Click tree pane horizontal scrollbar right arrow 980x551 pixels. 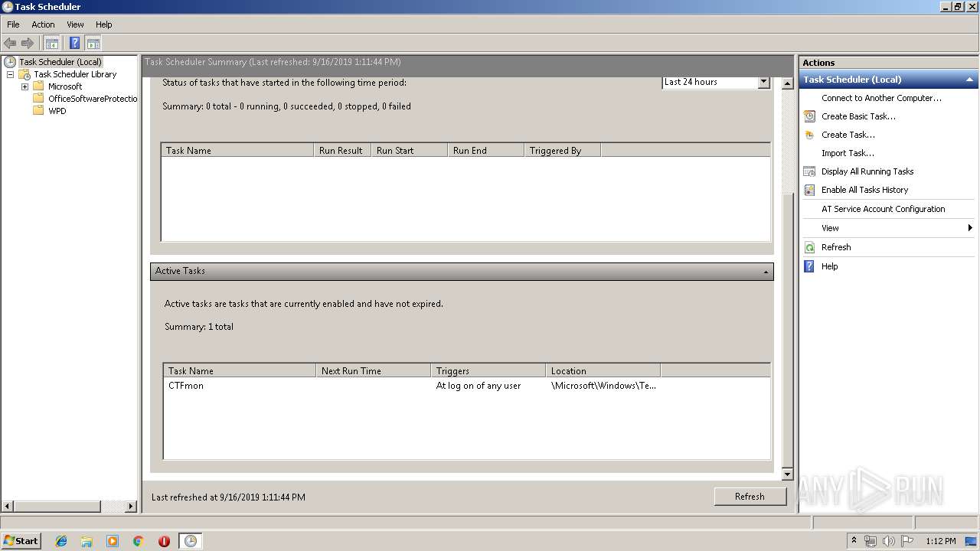pyautogui.click(x=131, y=507)
